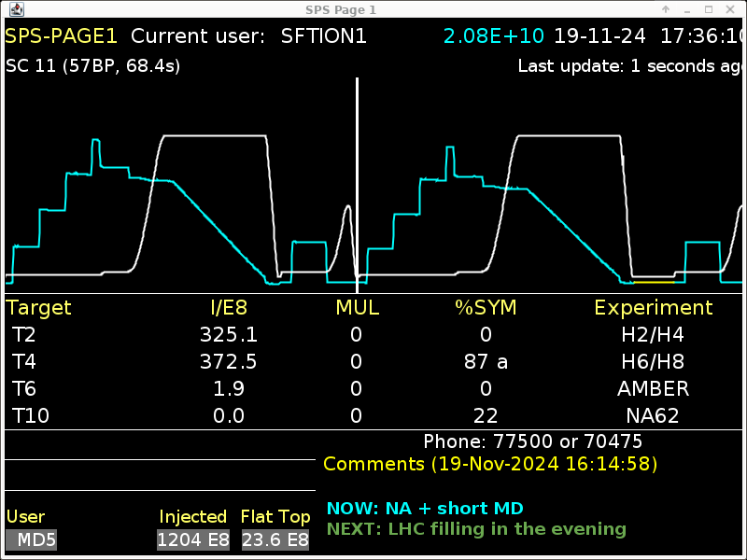The width and height of the screenshot is (747, 560).
Task: Select the T4 target intensity 372.5
Action: (x=228, y=362)
